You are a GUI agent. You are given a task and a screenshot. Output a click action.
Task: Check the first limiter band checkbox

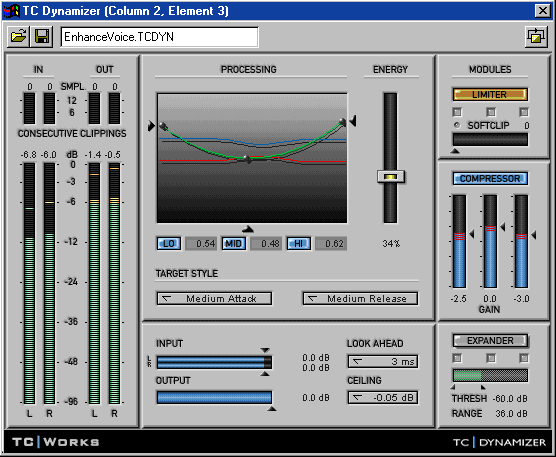coord(457,112)
